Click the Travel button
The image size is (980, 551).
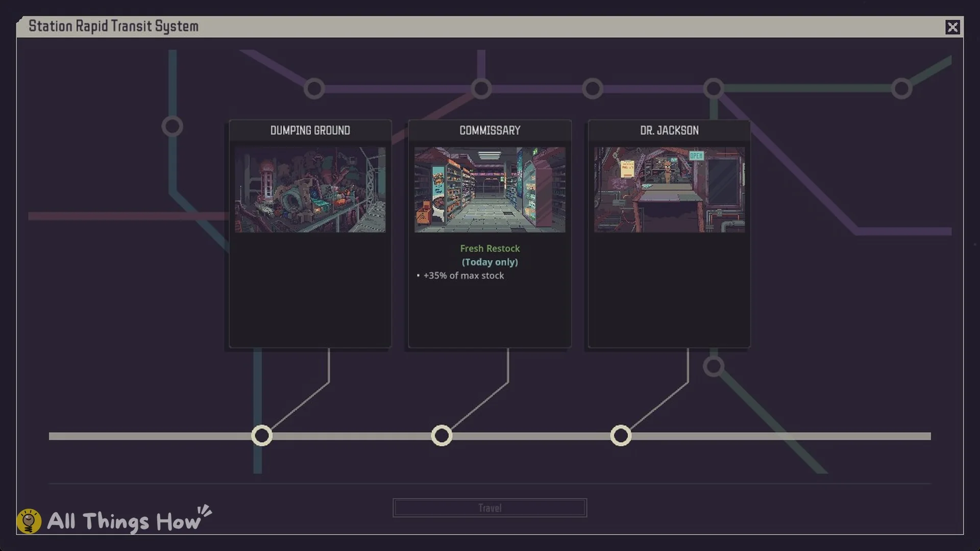point(489,508)
